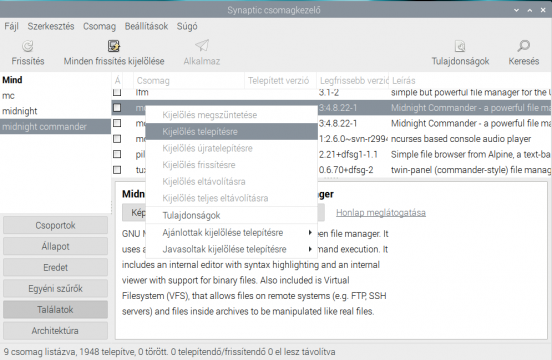Toggle checkbox of second Midnight Commander row
The image size is (552, 360).
(x=117, y=123)
